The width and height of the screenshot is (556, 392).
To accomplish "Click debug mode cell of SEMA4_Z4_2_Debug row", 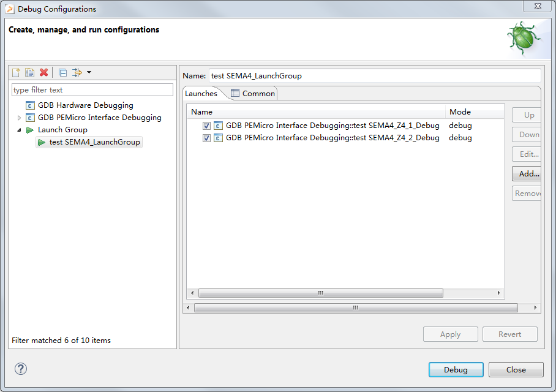I will (460, 138).
